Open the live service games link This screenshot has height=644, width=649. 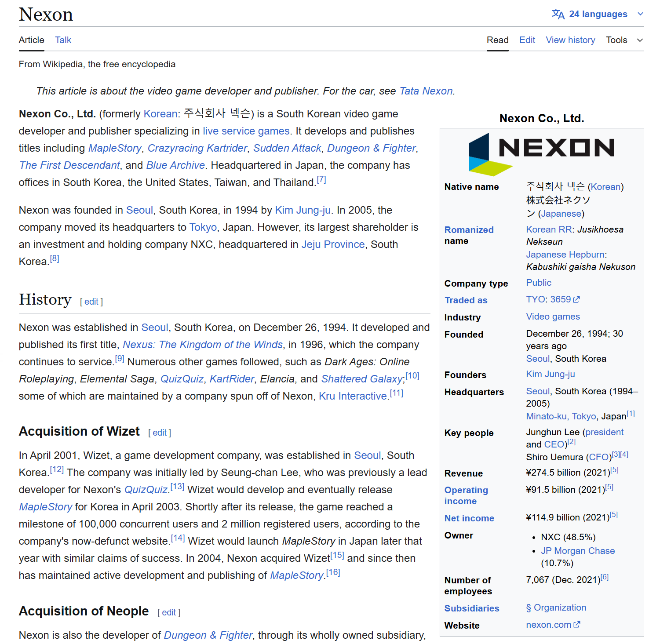point(246,131)
